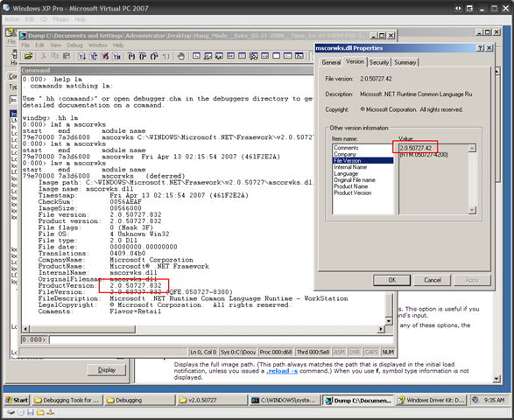Open the File menu in WinDbg

[x=25, y=45]
